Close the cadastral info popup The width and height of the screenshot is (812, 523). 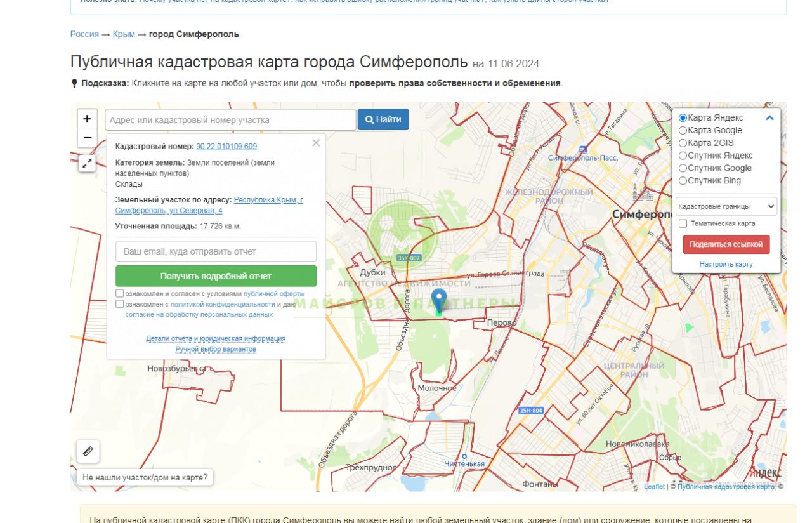click(x=316, y=143)
